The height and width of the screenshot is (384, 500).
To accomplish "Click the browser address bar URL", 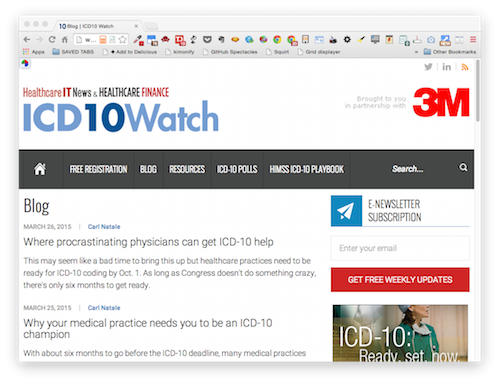I will [x=91, y=40].
